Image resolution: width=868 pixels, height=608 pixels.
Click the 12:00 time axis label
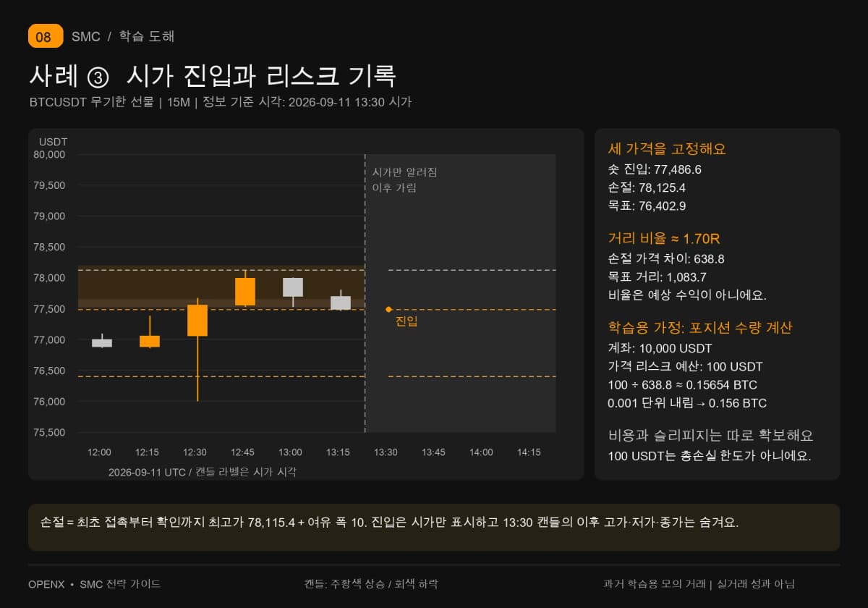(99, 452)
